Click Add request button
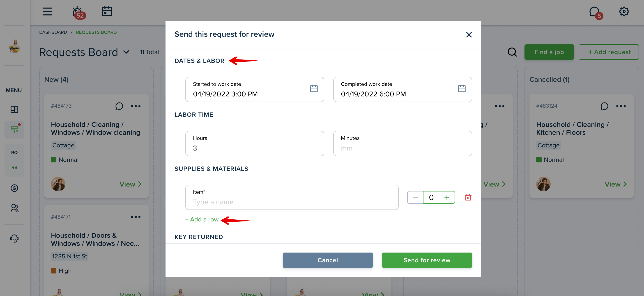The width and height of the screenshot is (644, 296). point(609,52)
